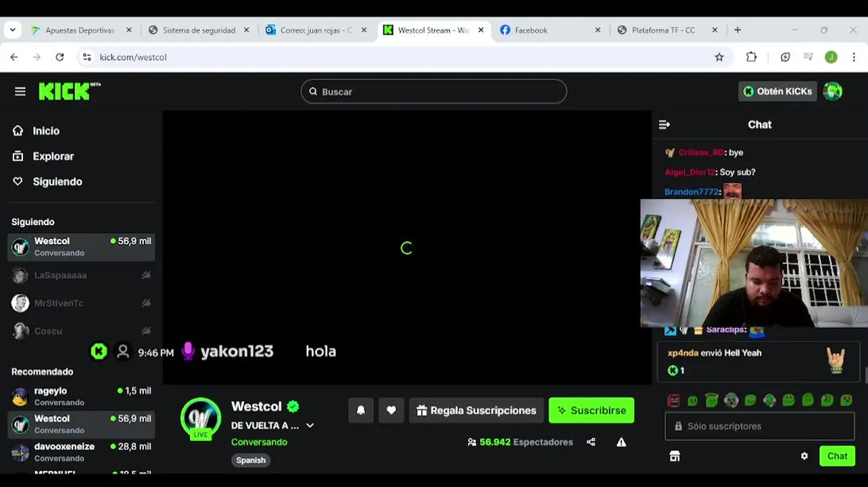This screenshot has height=487, width=868.
Task: Open the chat settings gear
Action: click(804, 456)
